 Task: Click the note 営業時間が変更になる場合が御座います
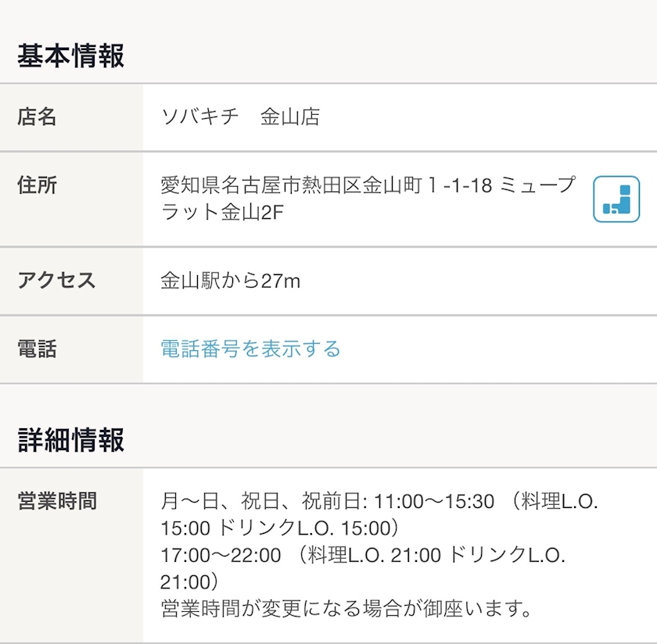click(346, 607)
